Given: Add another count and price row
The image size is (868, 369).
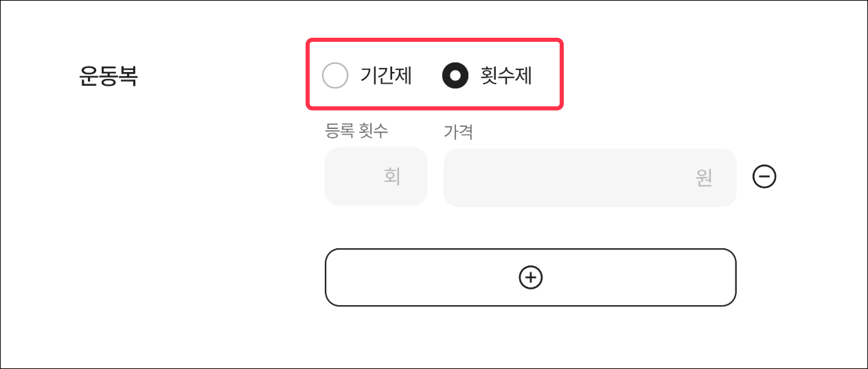Looking at the screenshot, I should point(530,277).
